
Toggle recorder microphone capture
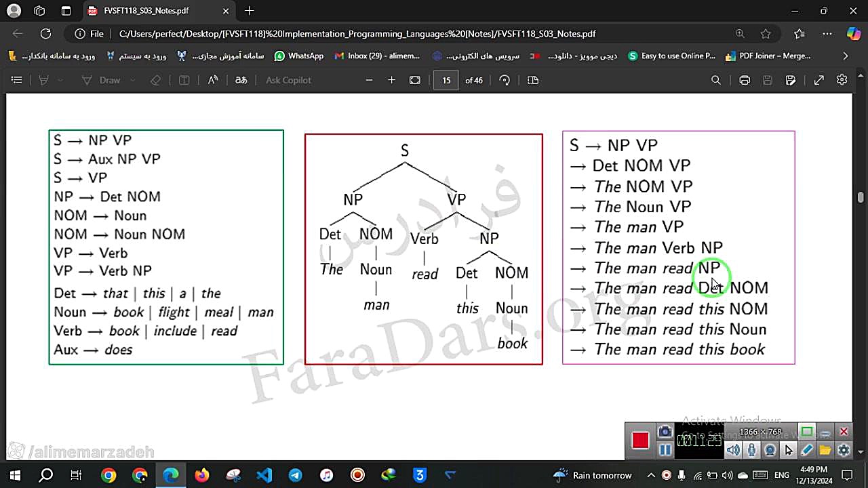(x=751, y=450)
